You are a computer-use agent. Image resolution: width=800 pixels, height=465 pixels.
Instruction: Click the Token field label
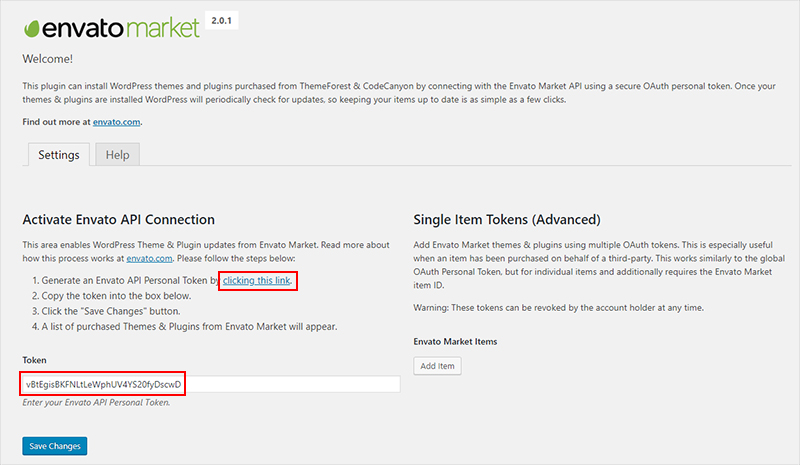[x=34, y=360]
